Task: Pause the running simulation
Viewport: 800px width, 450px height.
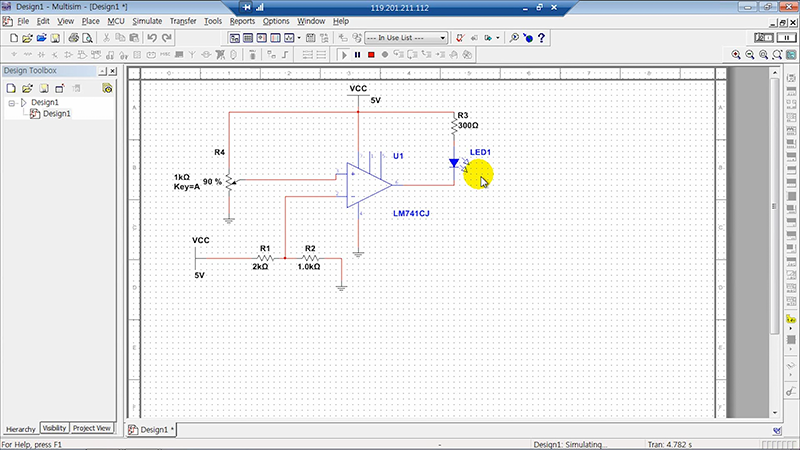Action: pyautogui.click(x=357, y=54)
